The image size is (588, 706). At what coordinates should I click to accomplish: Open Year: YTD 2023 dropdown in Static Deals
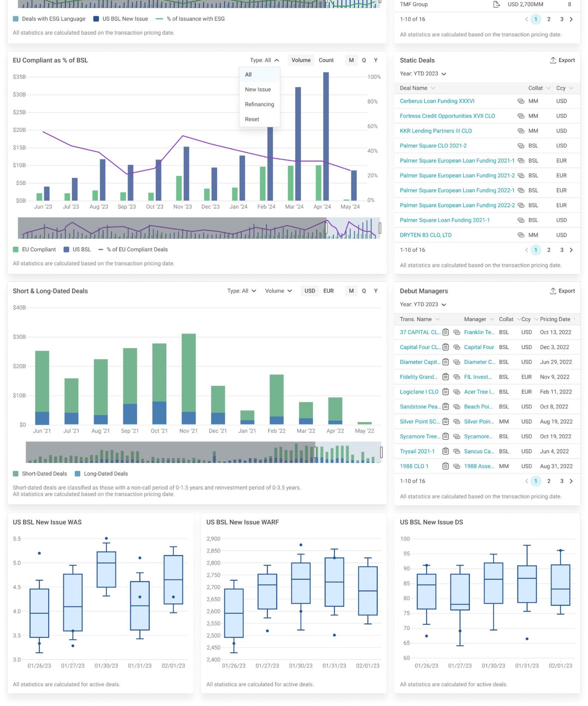423,74
